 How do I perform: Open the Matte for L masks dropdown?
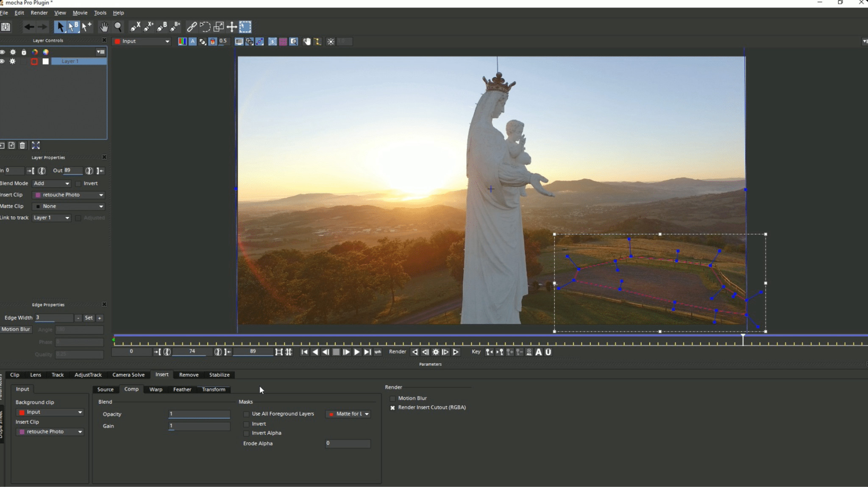(348, 414)
